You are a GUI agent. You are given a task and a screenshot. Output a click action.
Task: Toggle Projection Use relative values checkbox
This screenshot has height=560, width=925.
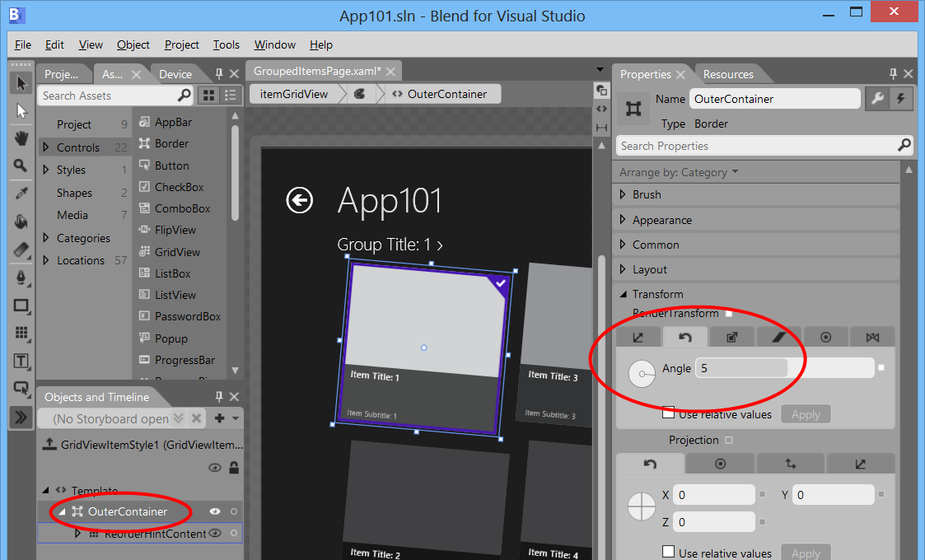pyautogui.click(x=668, y=551)
